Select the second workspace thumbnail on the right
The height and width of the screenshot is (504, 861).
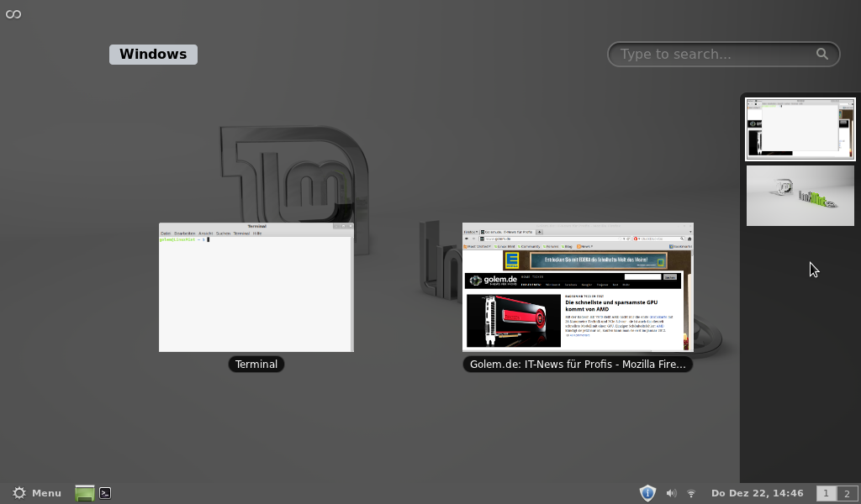pyautogui.click(x=800, y=196)
